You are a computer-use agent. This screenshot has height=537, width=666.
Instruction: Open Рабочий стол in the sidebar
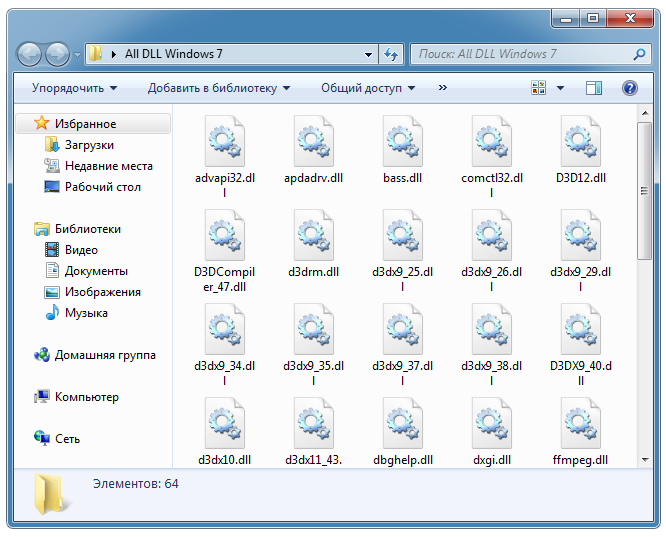tap(93, 187)
